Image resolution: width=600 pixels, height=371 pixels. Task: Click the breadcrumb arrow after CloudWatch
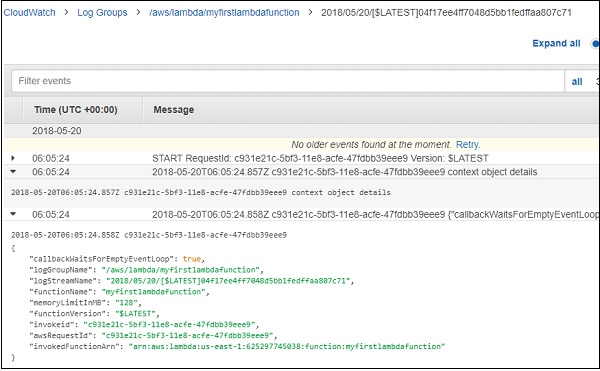[66, 13]
